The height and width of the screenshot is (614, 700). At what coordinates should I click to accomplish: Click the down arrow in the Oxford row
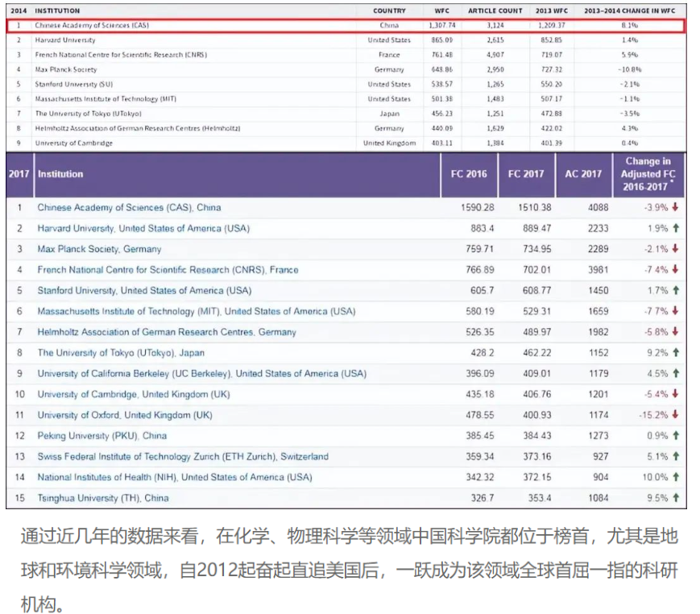coord(676,415)
